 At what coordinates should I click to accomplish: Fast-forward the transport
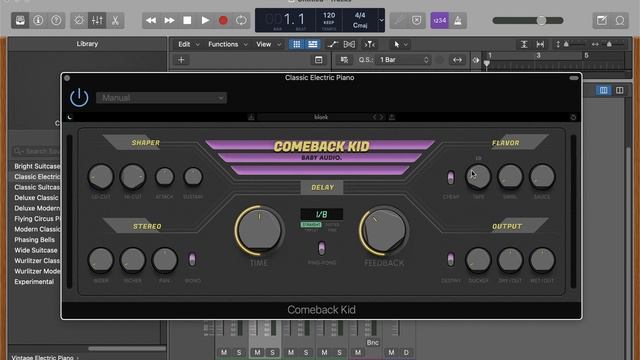[169, 20]
